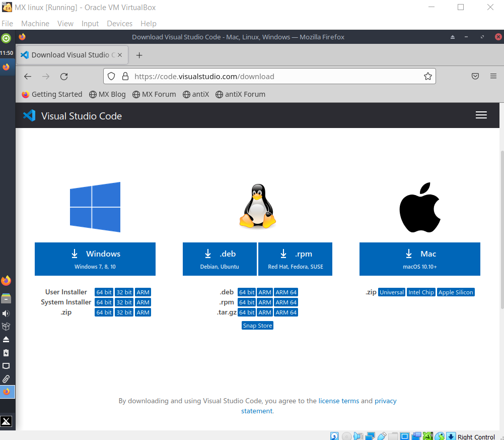Bookmark this page using the star icon
Viewport: 504px width, 440px height.
(x=427, y=76)
